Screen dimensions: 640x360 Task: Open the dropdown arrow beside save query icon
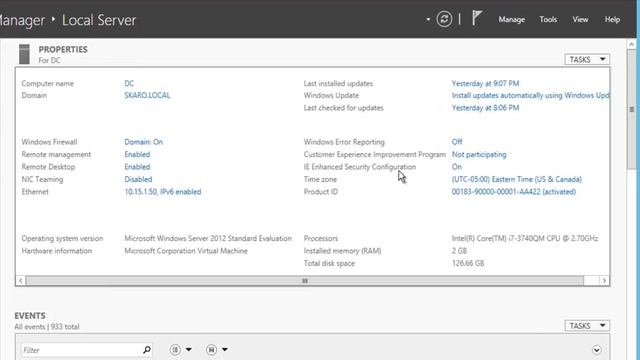[225, 350]
